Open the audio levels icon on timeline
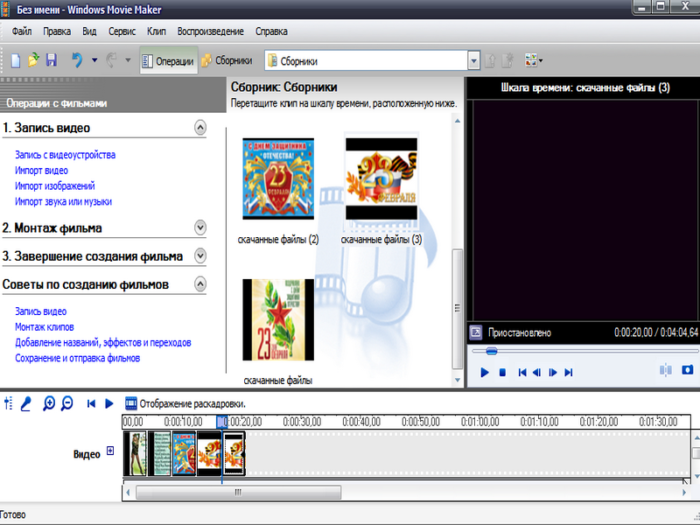The image size is (700, 525). pos(8,404)
